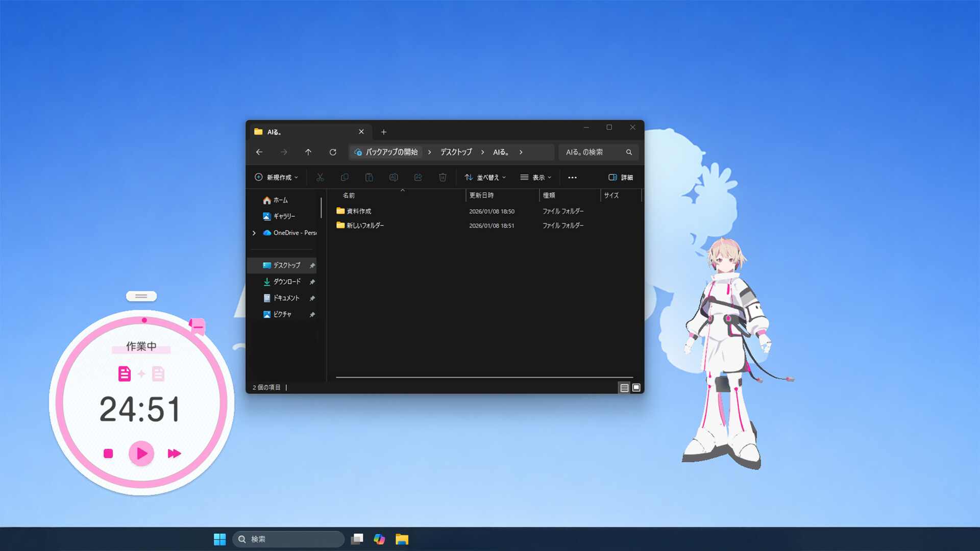Viewport: 980px width, 551px height.
Task: Click the Paste icon in the toolbar
Action: 369,177
